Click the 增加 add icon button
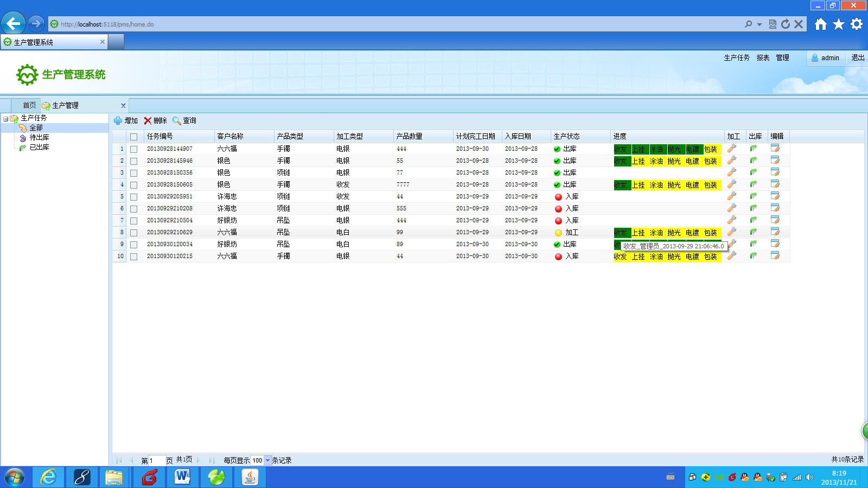This screenshot has width=868, height=488. (125, 120)
